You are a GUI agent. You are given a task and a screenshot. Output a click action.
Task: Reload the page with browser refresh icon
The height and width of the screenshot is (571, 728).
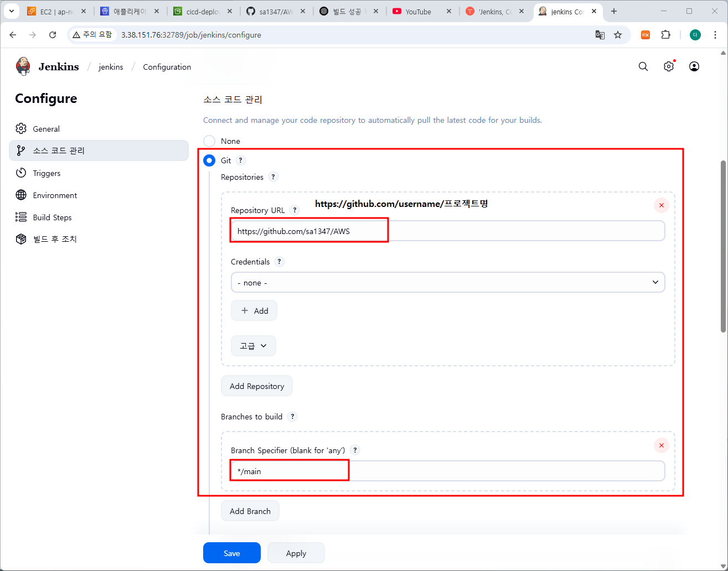coord(53,35)
